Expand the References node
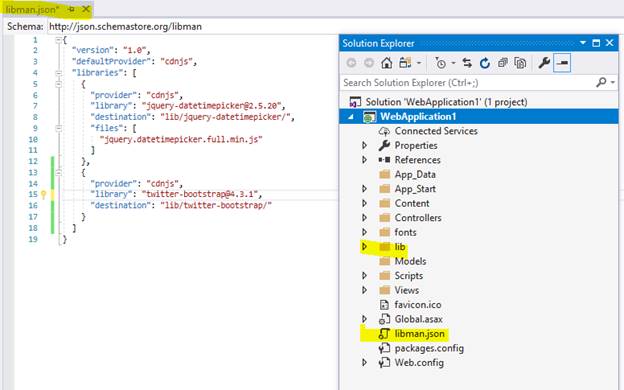Image resolution: width=624 pixels, height=390 pixels. tap(364, 160)
